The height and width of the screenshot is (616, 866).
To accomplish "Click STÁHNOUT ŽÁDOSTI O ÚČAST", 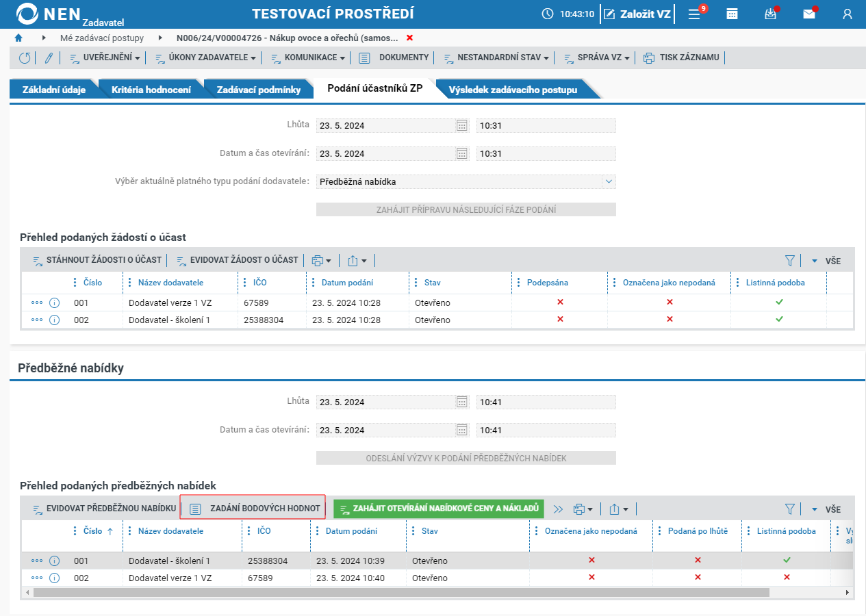I will 97,260.
